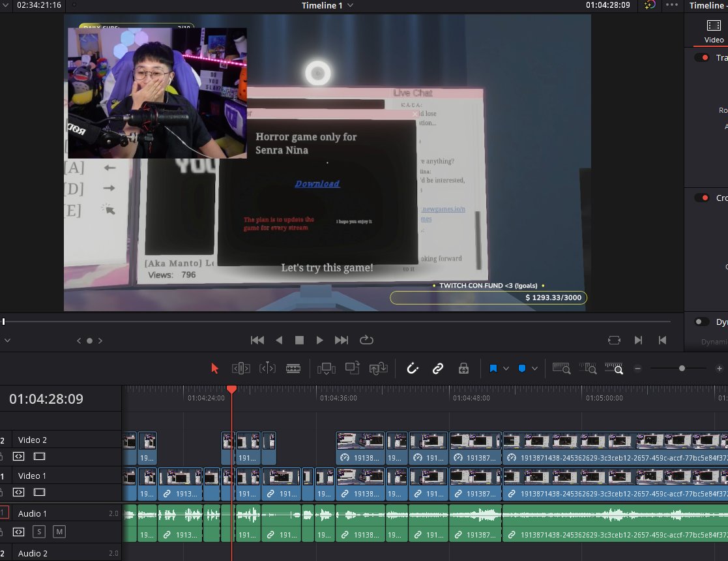Toggle Video 2 track enable icon
The width and height of the screenshot is (728, 561).
pos(40,457)
